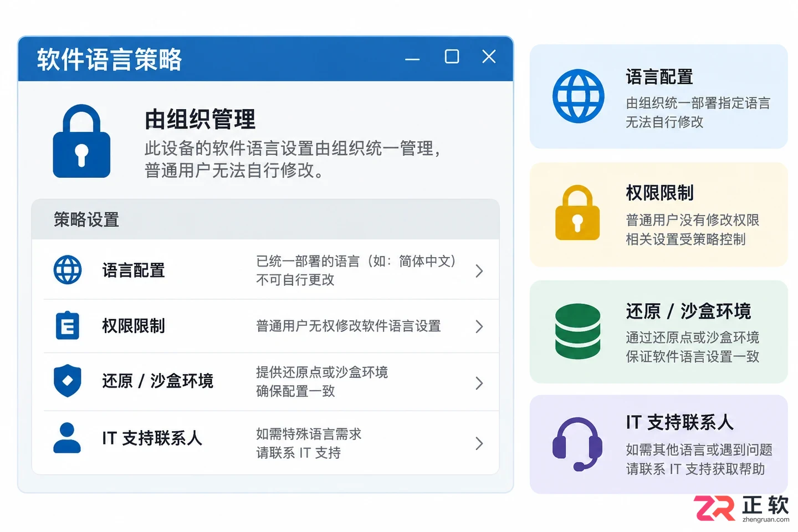Expand the IT 支持联系人 row chevron
The image size is (798, 532).
pyautogui.click(x=479, y=443)
